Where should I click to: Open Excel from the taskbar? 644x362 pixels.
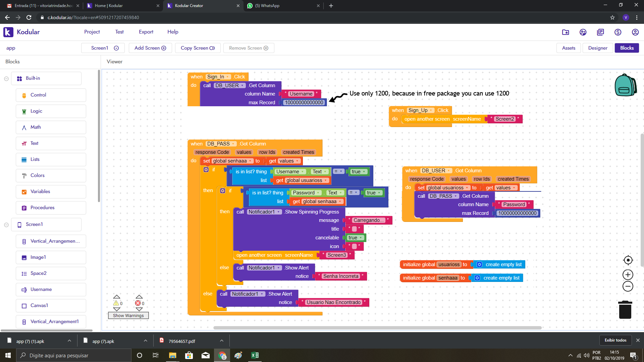[x=255, y=355]
